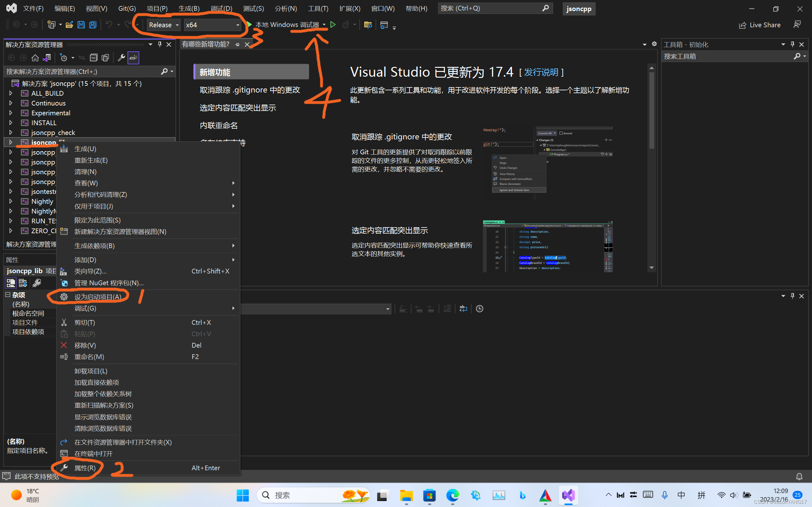Click the Save All toolbar icon
The image size is (812, 507).
point(93,25)
